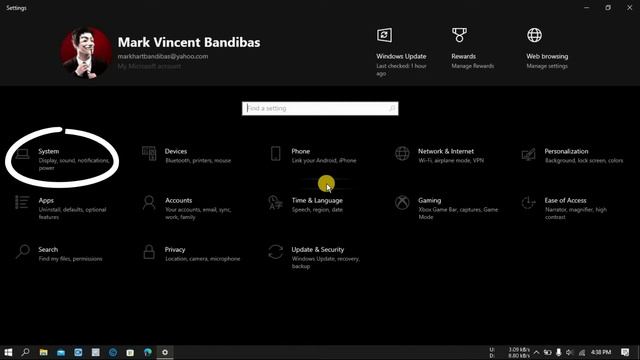This screenshot has height=360, width=640.
Task: Open Network & Internet settings
Action: [440, 155]
